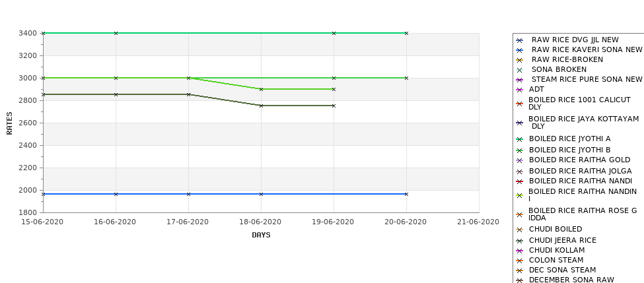Click the 3400 data point on 20-06-2020
The image size is (644, 283).
[x=406, y=33]
